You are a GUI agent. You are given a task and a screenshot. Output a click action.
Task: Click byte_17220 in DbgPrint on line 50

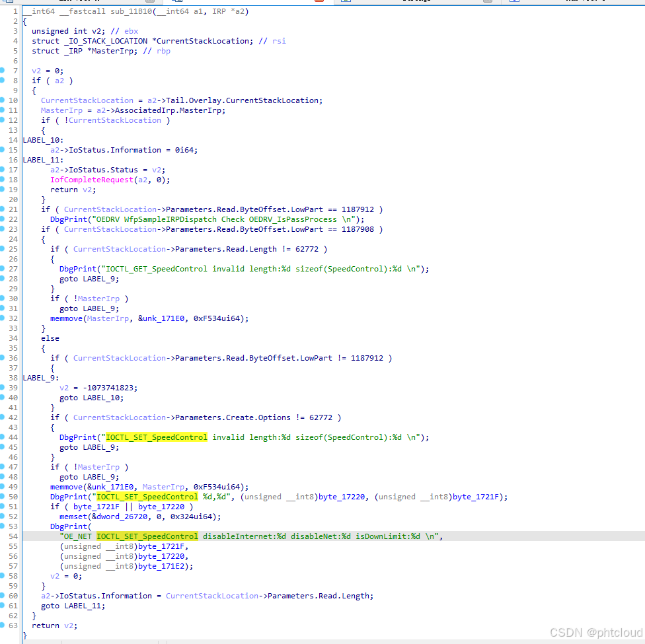point(342,496)
